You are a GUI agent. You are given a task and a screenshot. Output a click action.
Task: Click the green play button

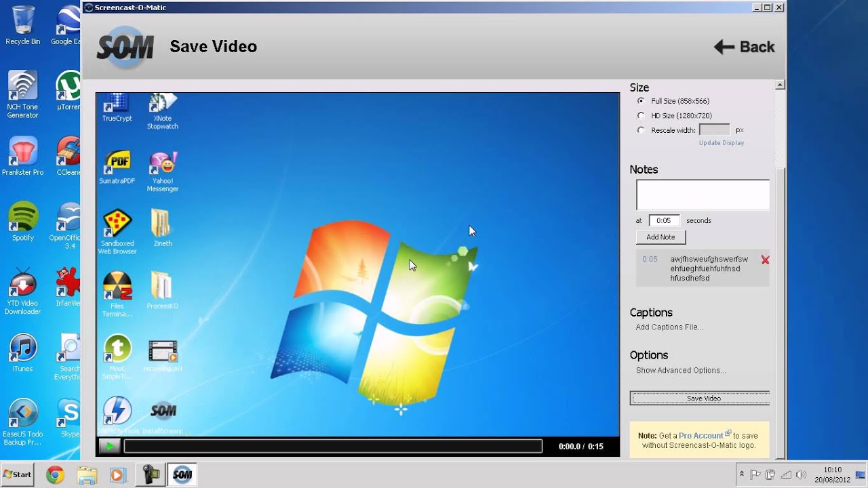point(108,446)
